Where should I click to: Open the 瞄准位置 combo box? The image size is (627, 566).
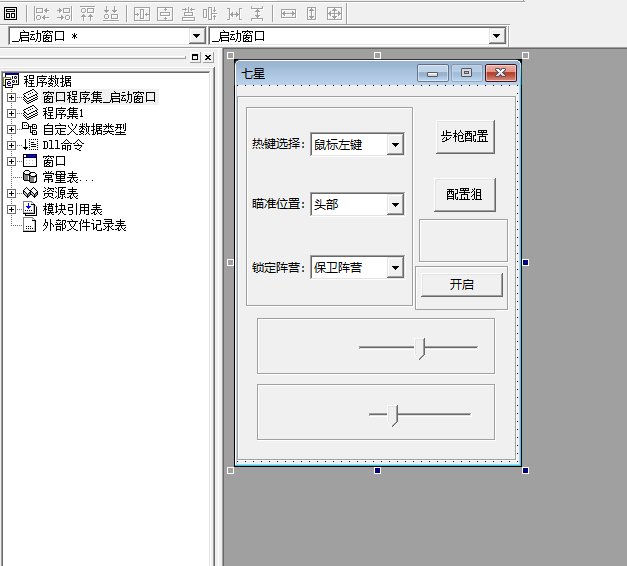pyautogui.click(x=395, y=204)
